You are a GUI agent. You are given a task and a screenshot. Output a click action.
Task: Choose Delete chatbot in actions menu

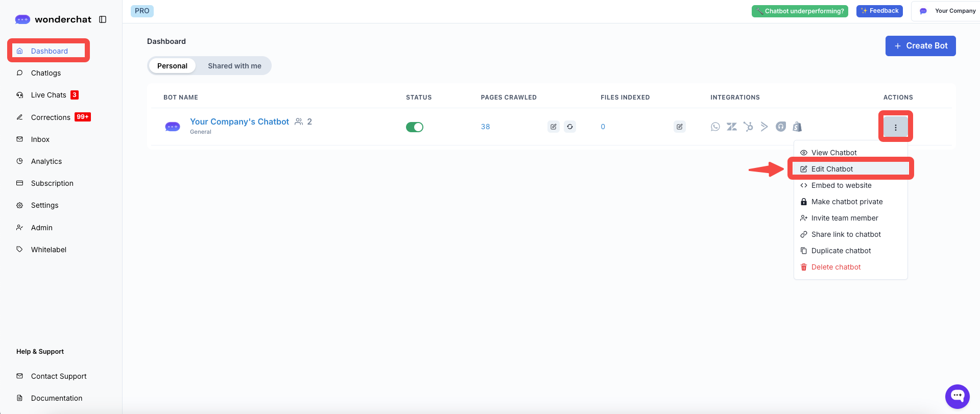[835, 267]
